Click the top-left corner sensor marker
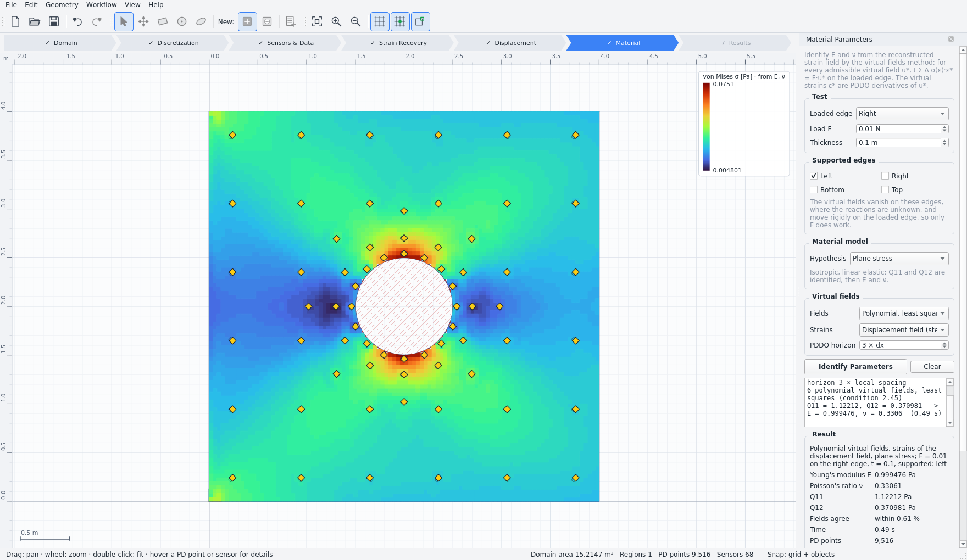This screenshot has width=967, height=560. click(x=232, y=135)
